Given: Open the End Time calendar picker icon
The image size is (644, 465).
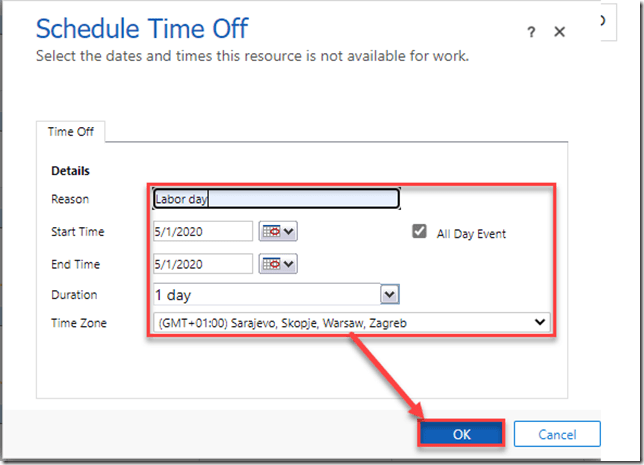Looking at the screenshot, I should (270, 264).
